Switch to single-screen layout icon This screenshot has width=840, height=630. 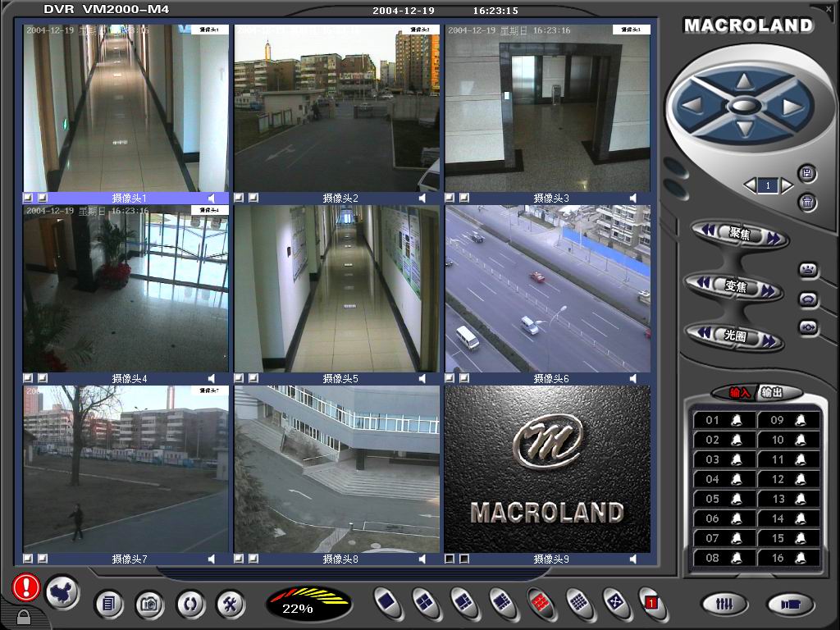[387, 602]
